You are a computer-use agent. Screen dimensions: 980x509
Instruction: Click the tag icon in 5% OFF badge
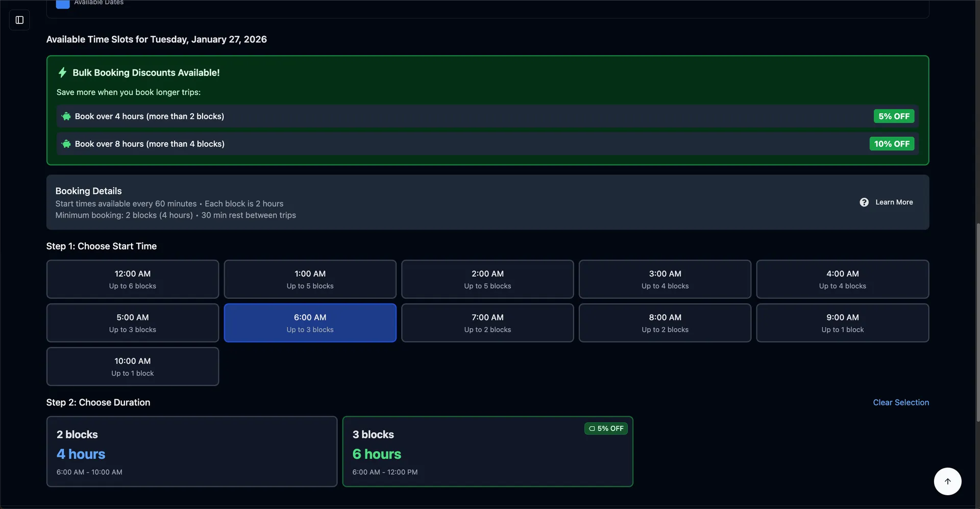592,428
